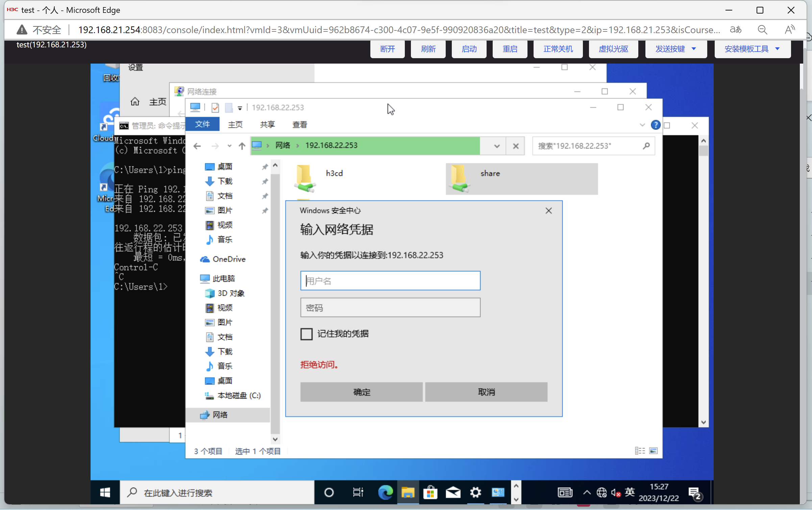The height and width of the screenshot is (510, 812).
Task: Switch to the 查看 ribbon tab
Action: (x=299, y=125)
